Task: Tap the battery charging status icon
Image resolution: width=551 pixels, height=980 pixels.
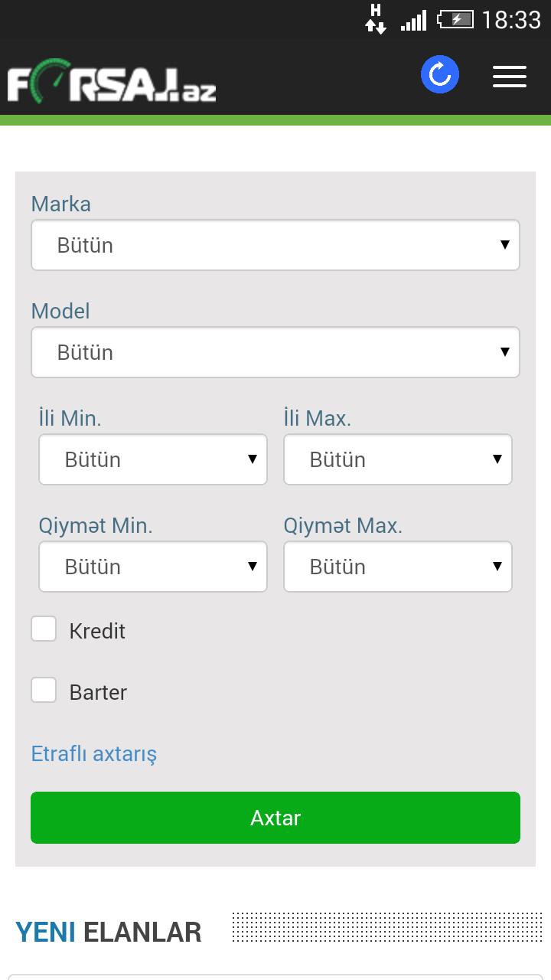Action: pyautogui.click(x=455, y=19)
